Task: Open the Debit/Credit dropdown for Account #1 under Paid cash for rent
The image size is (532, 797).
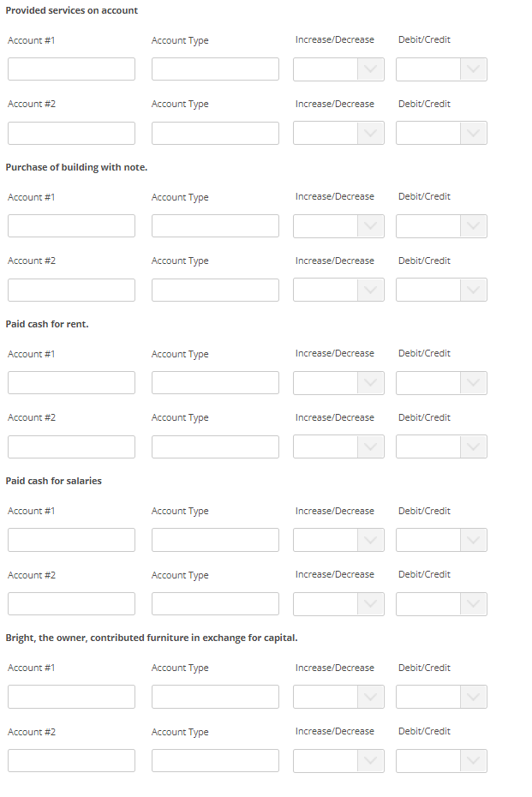Action: pos(441,383)
